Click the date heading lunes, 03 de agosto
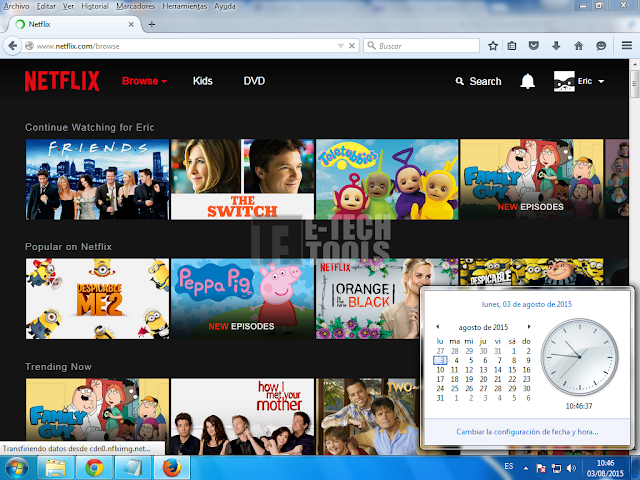 pos(527,304)
